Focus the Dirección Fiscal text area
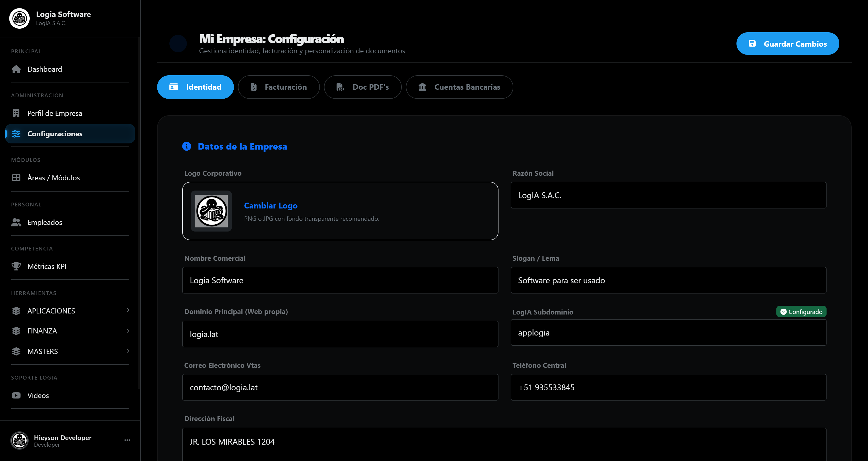The image size is (868, 461). pyautogui.click(x=504, y=444)
